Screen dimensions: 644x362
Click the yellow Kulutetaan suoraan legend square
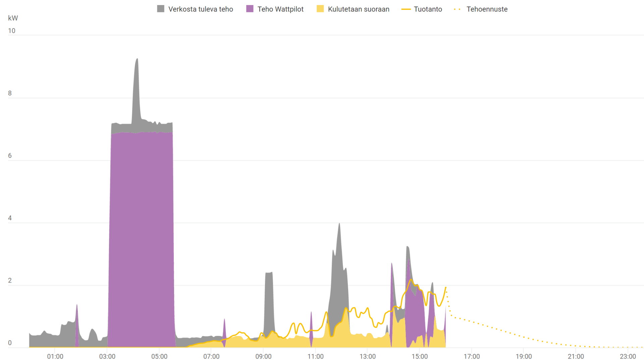[320, 9]
